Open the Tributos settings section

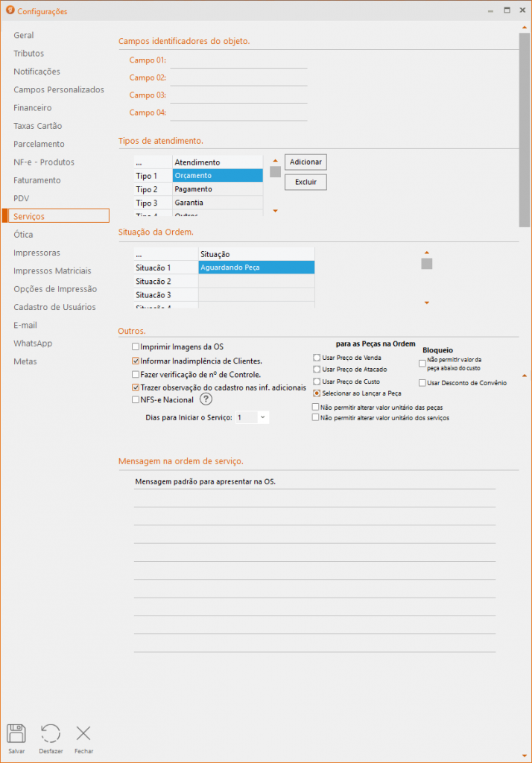[x=29, y=54]
